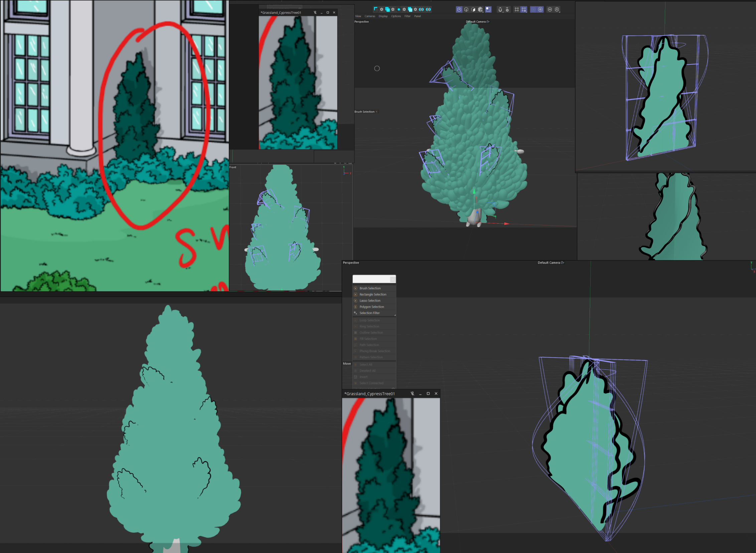Viewport: 756px width, 553px height.
Task: Toggle the highlighted soft selection circle icon
Action: coord(534,9)
